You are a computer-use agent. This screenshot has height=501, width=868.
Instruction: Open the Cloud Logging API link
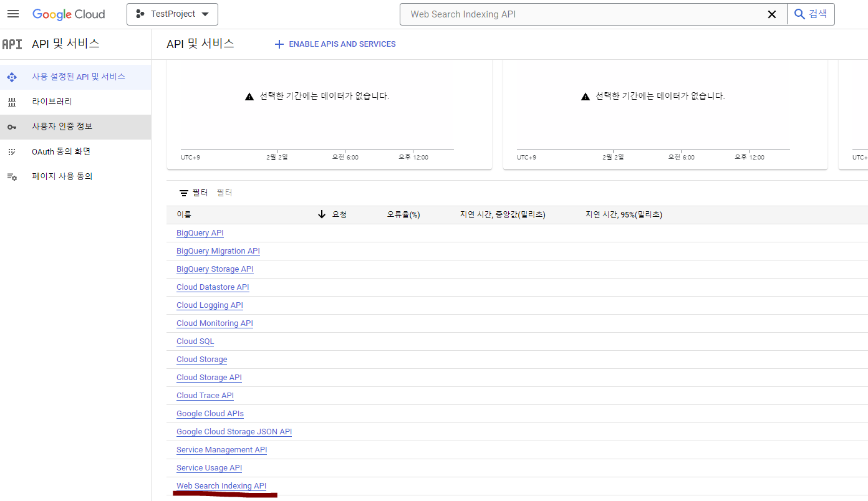point(210,305)
